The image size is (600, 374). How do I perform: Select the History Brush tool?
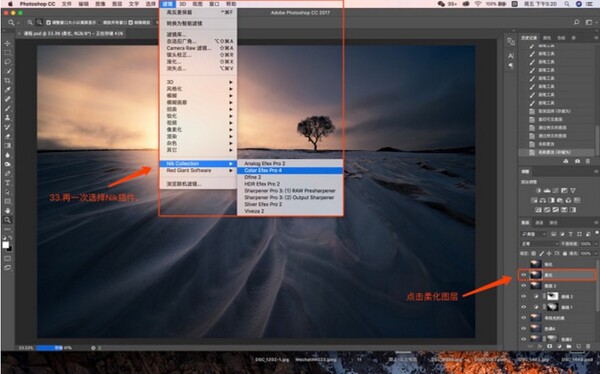click(7, 127)
